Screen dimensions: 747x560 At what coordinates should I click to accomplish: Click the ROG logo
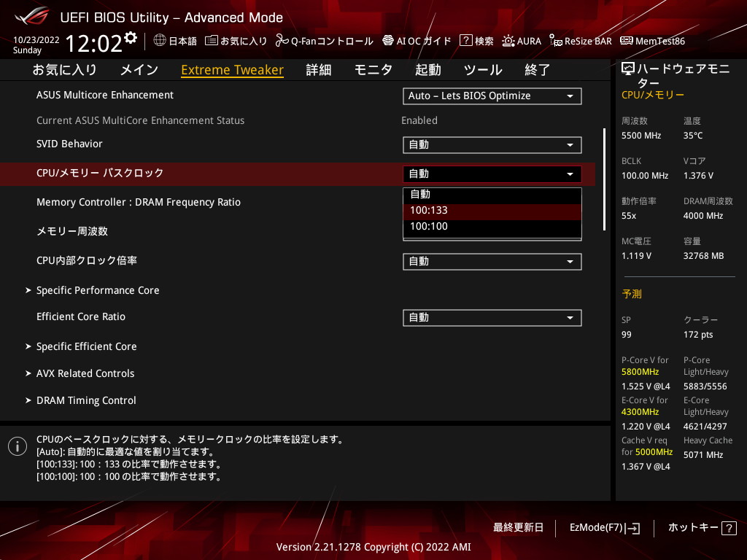[32, 17]
